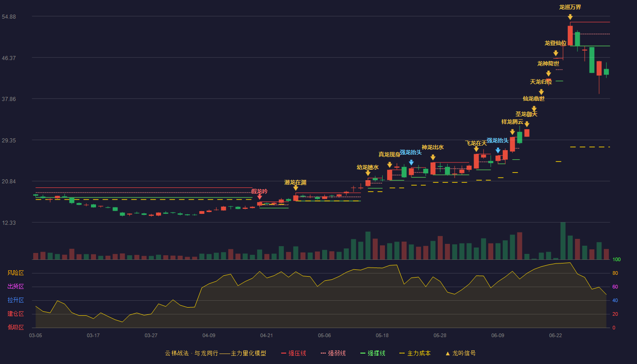Click the arrow marker under 圣龙翻天
Screen dimensions: 637x364
coord(526,124)
